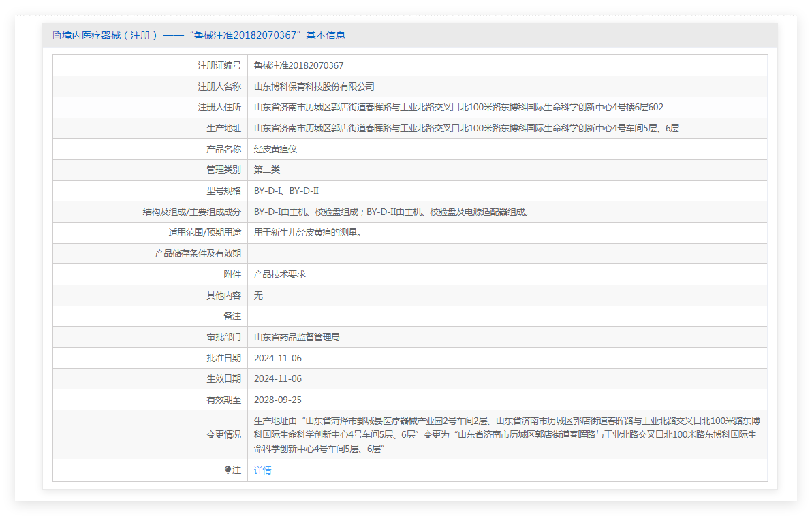
Task: Click the 型号规格 label cell
Action: (x=150, y=191)
